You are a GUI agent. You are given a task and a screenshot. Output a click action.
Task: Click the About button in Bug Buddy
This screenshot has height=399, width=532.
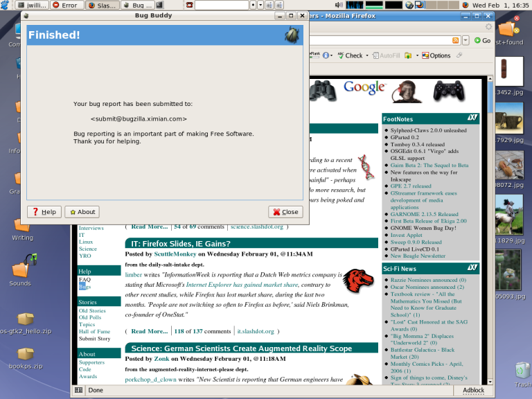click(82, 212)
